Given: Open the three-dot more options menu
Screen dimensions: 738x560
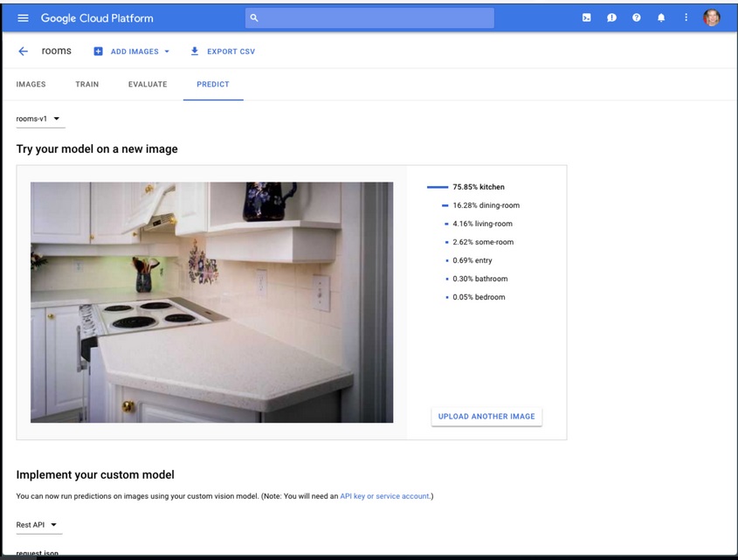Looking at the screenshot, I should click(x=686, y=17).
